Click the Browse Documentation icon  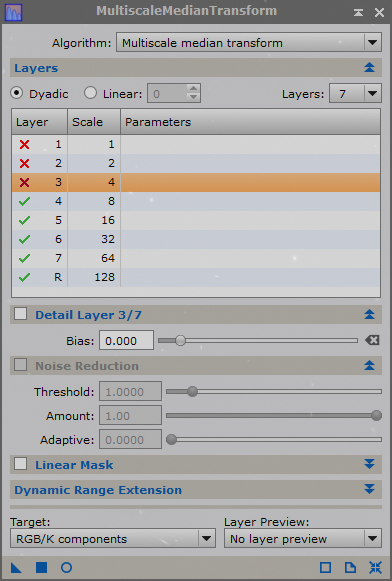(x=350, y=567)
